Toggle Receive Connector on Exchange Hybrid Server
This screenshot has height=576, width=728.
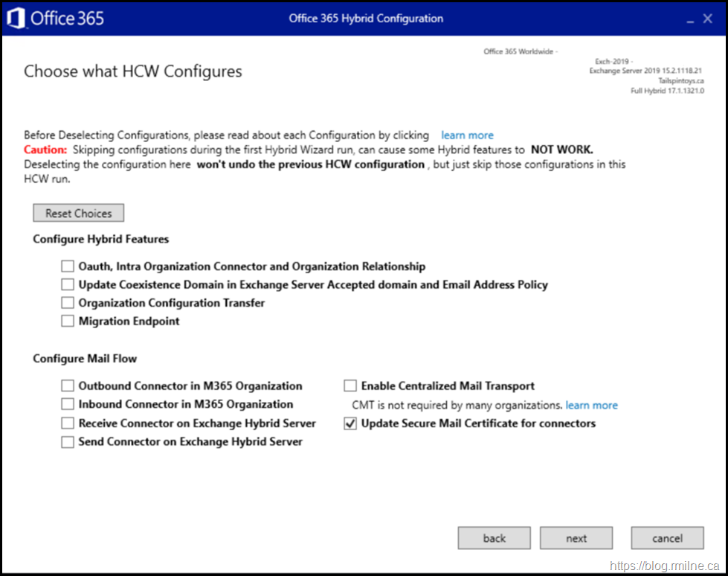(x=68, y=423)
